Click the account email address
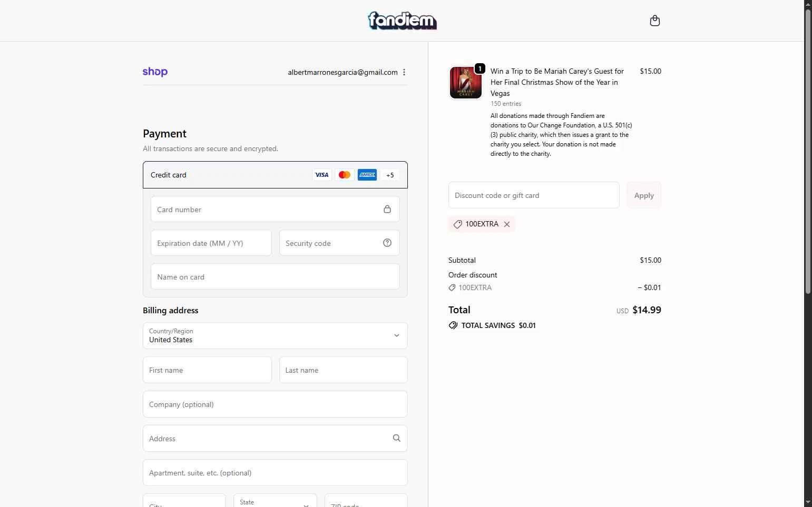This screenshot has height=507, width=812. [343, 72]
